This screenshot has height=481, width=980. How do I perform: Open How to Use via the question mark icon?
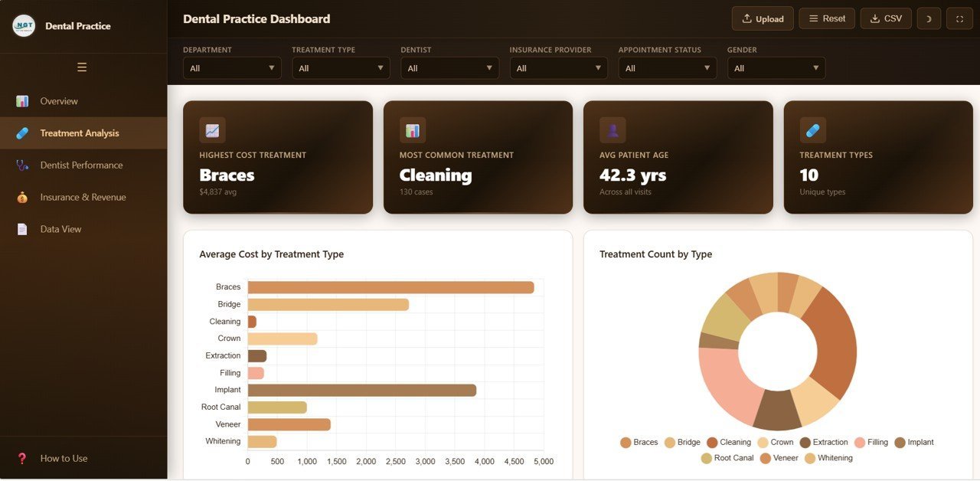point(21,458)
